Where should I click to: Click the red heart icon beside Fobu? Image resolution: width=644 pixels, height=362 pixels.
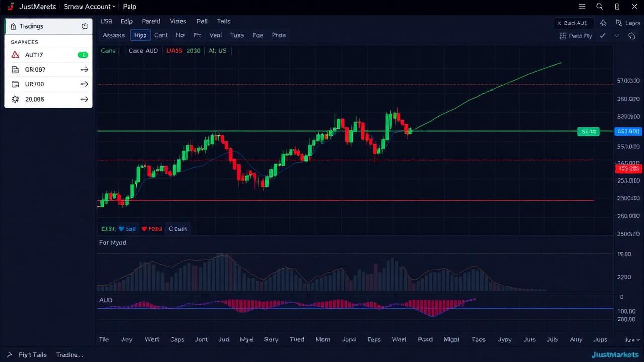(x=144, y=229)
